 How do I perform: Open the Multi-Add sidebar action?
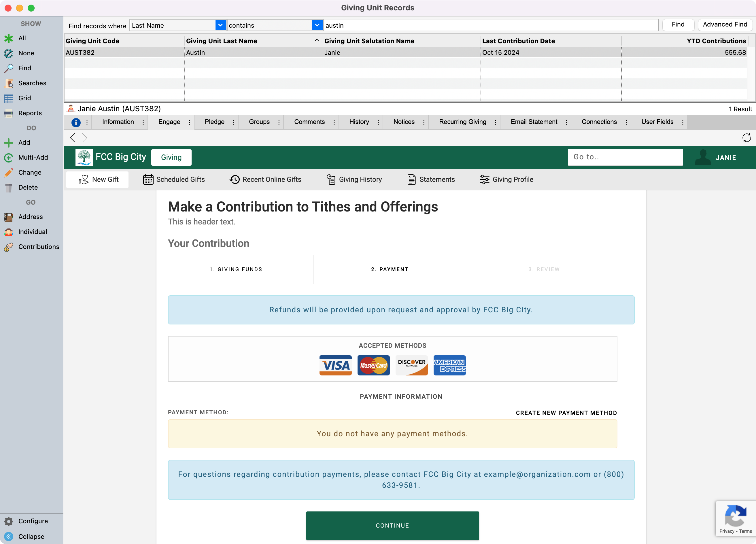[x=33, y=157]
